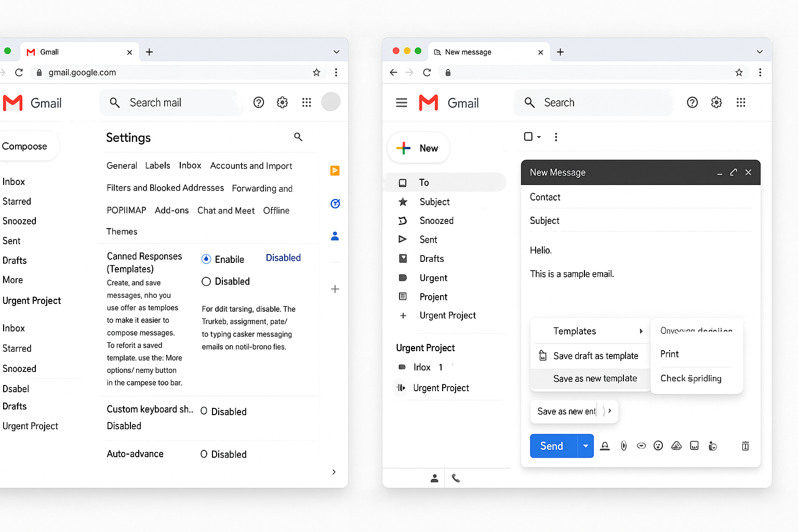This screenshot has height=532, width=798.
Task: Click the three-dot more icon above message list
Action: (556, 137)
